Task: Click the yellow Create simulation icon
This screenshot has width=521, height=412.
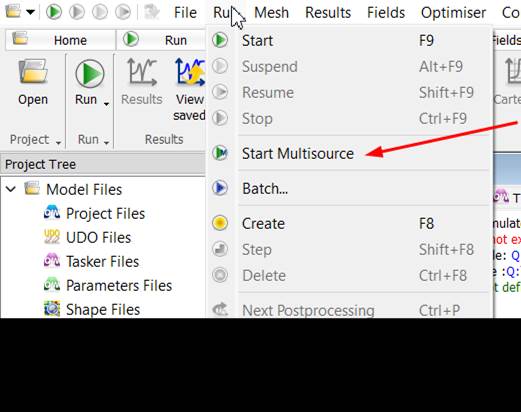Action: click(220, 223)
